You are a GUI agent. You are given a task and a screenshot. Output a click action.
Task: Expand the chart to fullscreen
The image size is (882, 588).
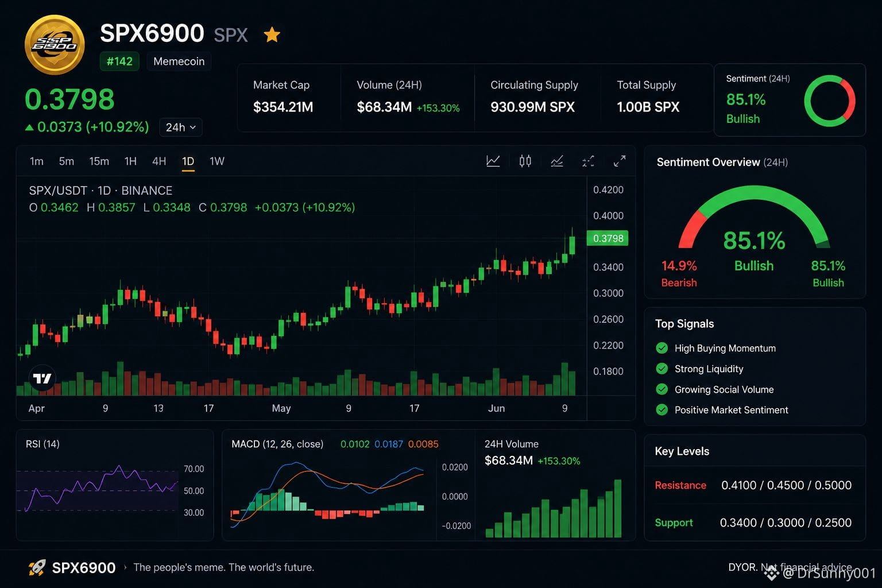(x=620, y=161)
